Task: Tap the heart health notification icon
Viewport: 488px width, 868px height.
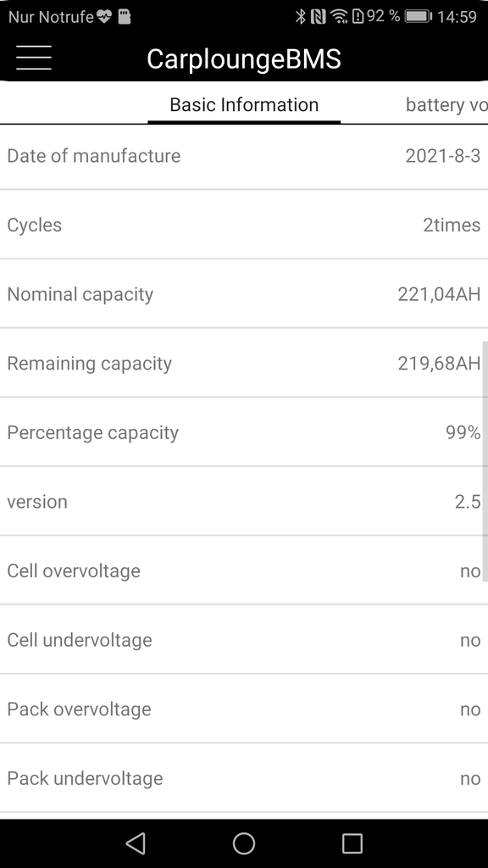Action: pos(104,17)
